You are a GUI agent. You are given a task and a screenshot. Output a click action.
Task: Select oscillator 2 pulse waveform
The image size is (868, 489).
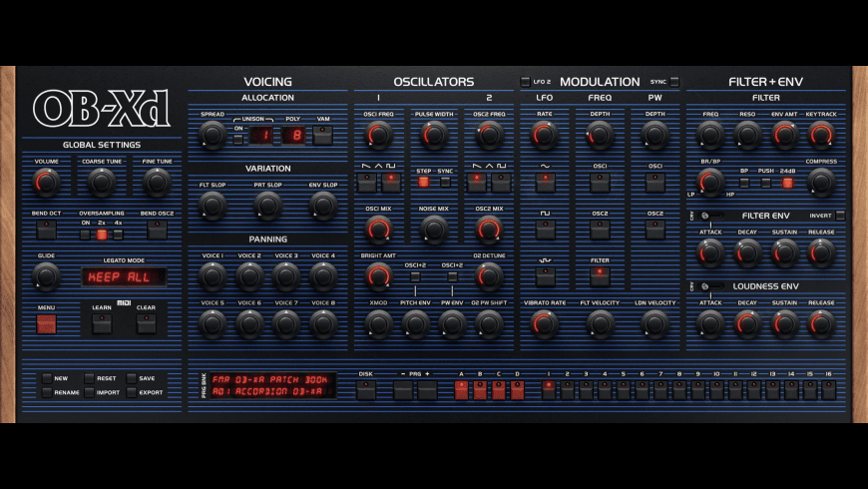pyautogui.click(x=502, y=183)
